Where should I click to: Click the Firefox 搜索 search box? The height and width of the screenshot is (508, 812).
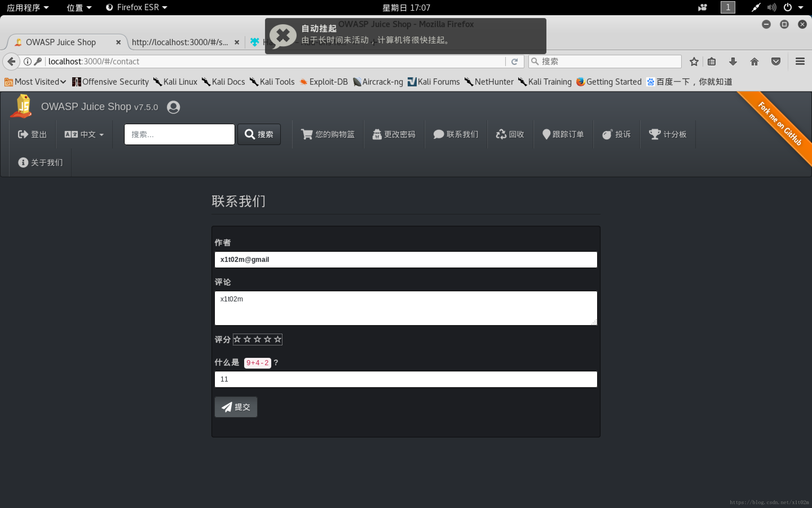pos(605,62)
